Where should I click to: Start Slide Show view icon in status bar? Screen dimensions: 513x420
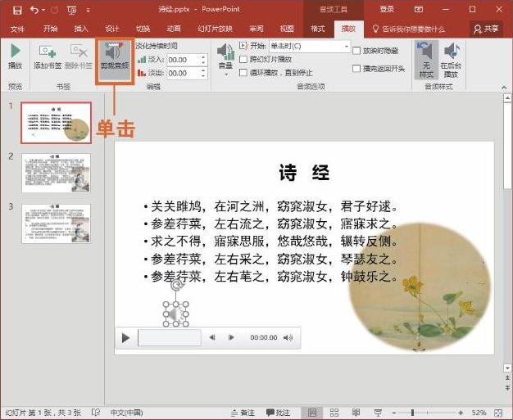pyautogui.click(x=378, y=413)
